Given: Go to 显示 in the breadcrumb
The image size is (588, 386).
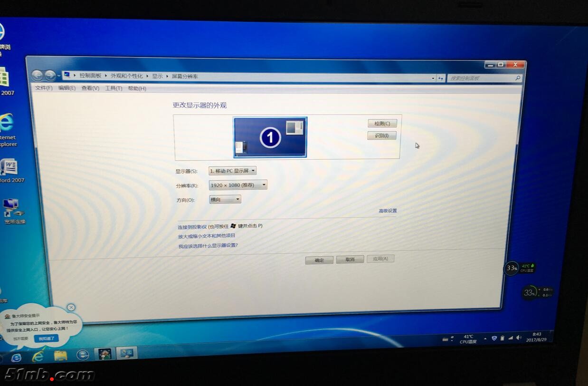Looking at the screenshot, I should (x=157, y=76).
